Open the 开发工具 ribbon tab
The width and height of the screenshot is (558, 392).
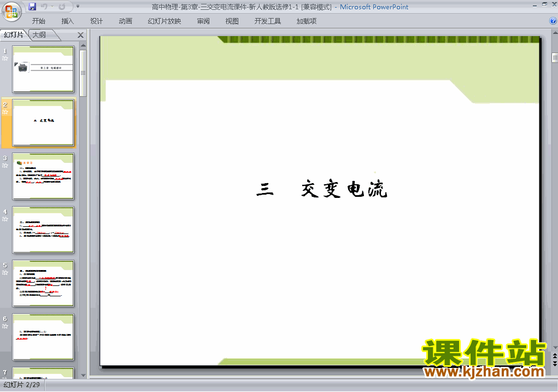click(268, 21)
